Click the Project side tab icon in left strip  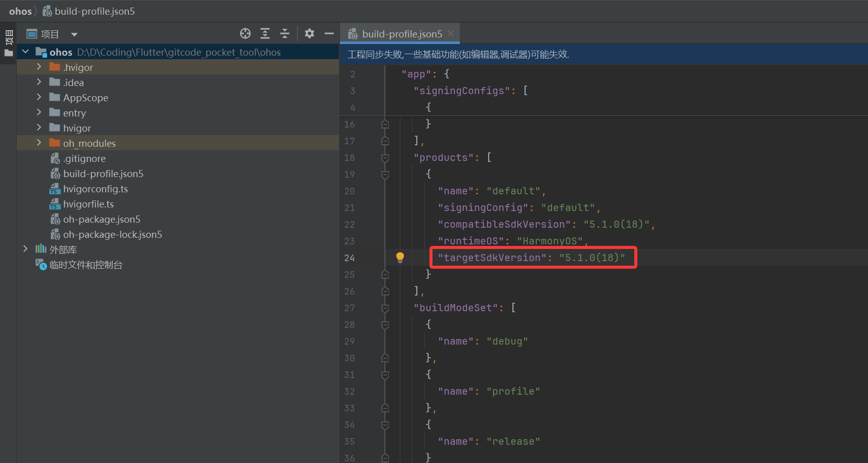tap(9, 37)
